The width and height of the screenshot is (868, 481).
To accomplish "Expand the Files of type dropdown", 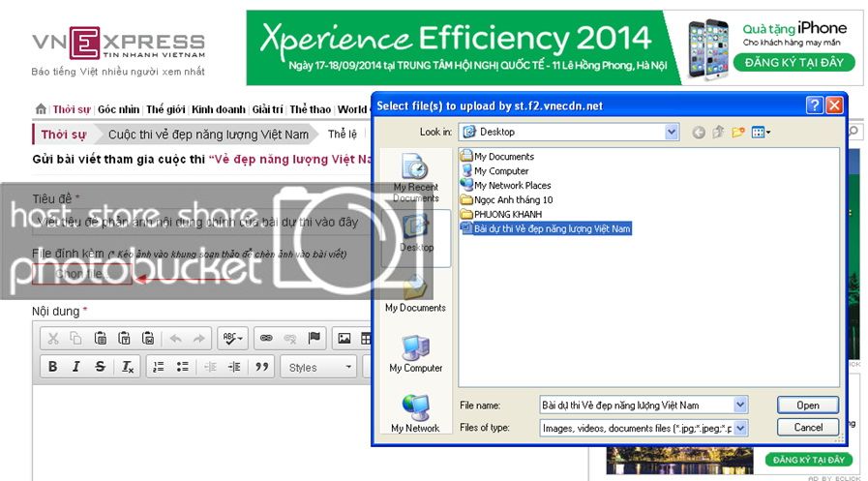I will (x=740, y=428).
